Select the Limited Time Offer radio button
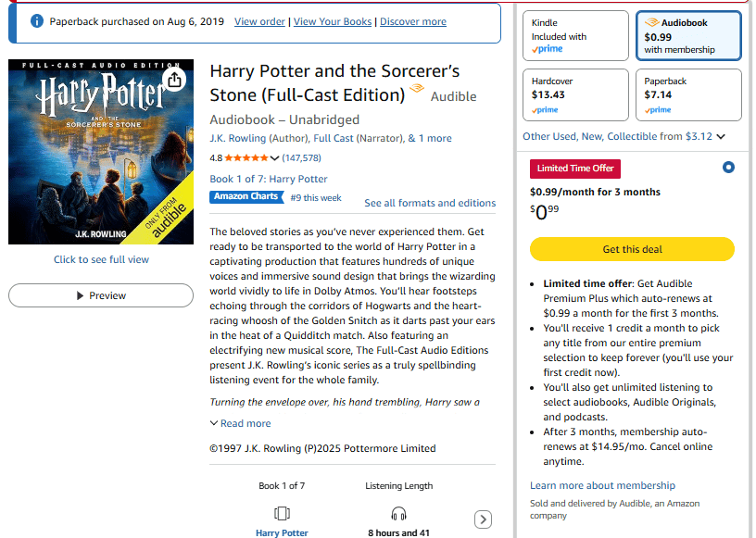Viewport: 756px width, 538px height. (728, 168)
